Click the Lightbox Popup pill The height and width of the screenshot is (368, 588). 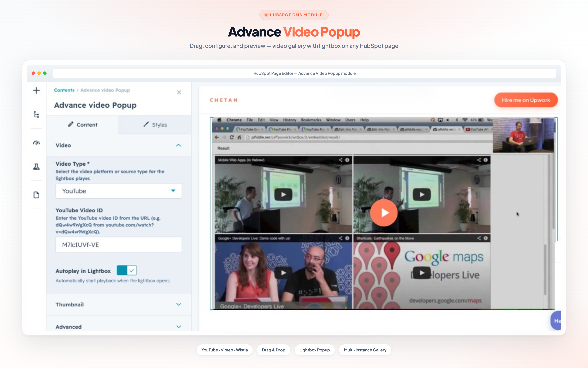[314, 350]
